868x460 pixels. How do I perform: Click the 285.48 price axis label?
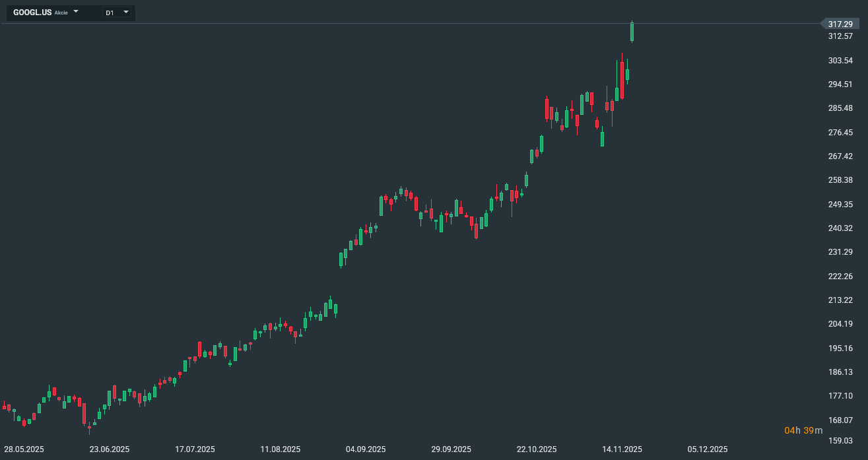pos(840,108)
